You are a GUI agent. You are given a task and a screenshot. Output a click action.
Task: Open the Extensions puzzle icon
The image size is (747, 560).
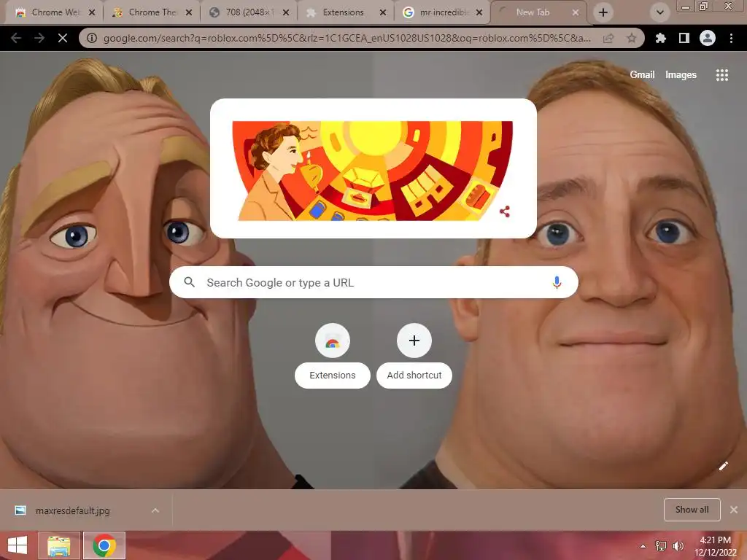660,38
